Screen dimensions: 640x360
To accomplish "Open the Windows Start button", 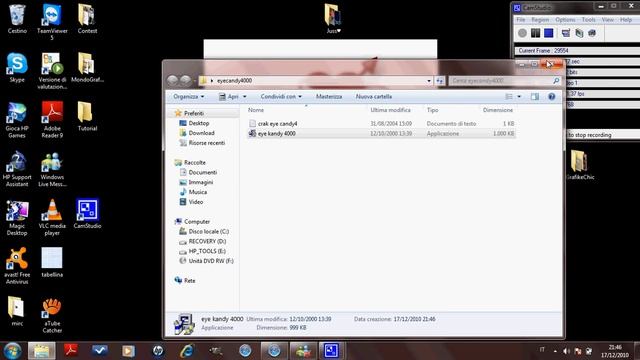I will coord(12,351).
